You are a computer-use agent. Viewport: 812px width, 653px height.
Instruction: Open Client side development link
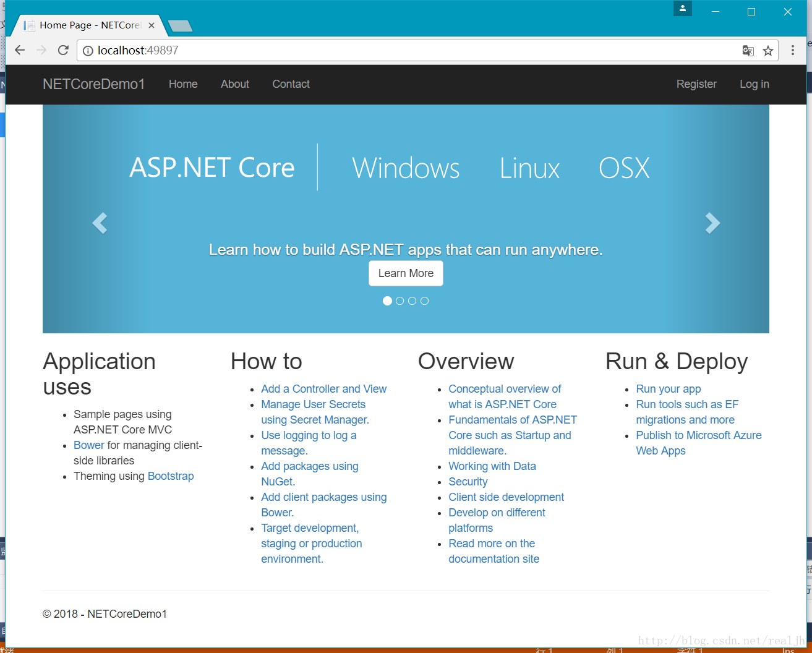tap(506, 497)
